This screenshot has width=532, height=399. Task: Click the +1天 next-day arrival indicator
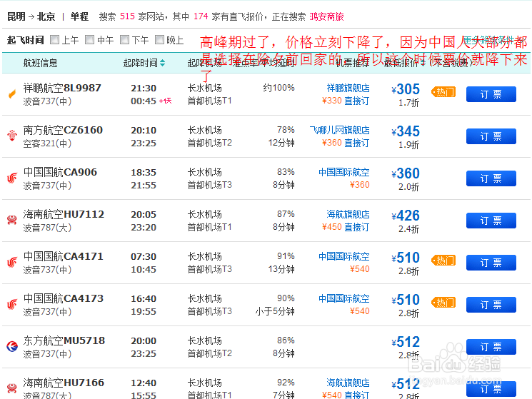coord(165,101)
